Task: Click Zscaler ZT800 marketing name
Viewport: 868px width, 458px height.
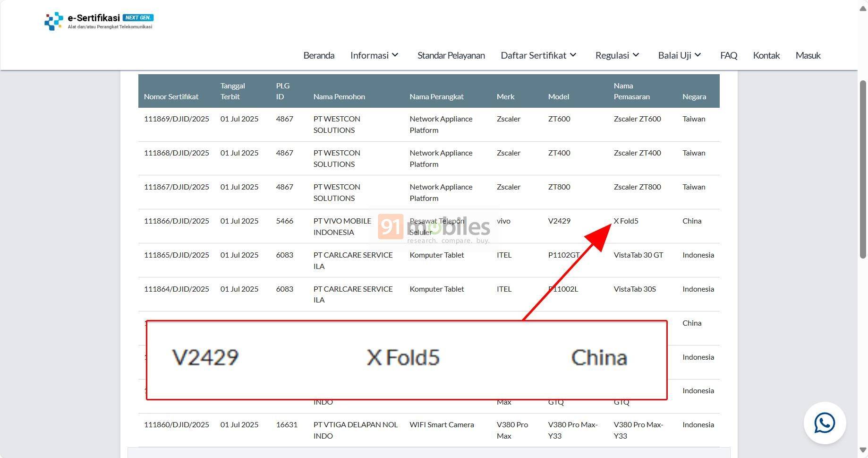Action: tap(637, 187)
